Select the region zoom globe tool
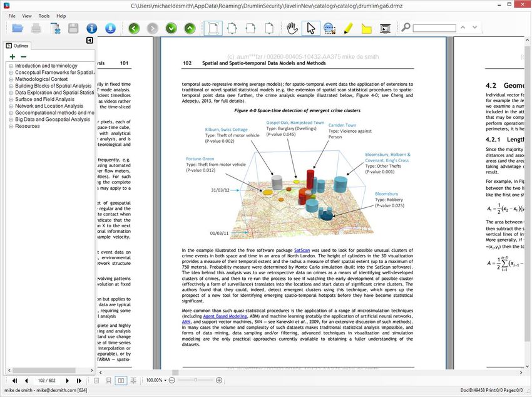 pyautogui.click(x=329, y=29)
